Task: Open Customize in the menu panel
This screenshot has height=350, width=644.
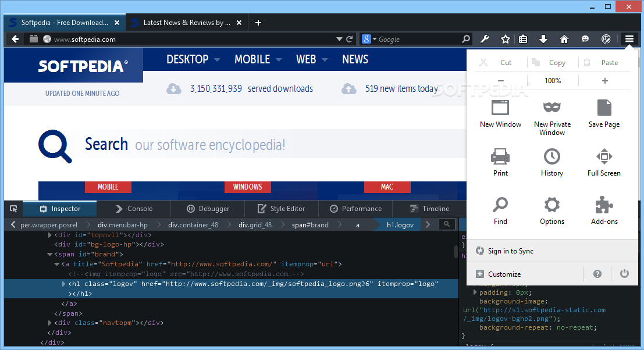Action: 498,274
